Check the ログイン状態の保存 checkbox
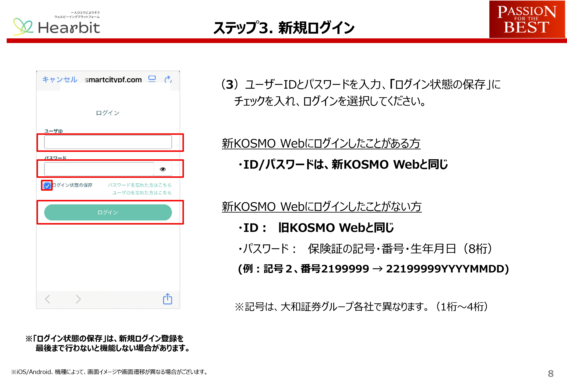The image size is (567, 392). [x=47, y=185]
